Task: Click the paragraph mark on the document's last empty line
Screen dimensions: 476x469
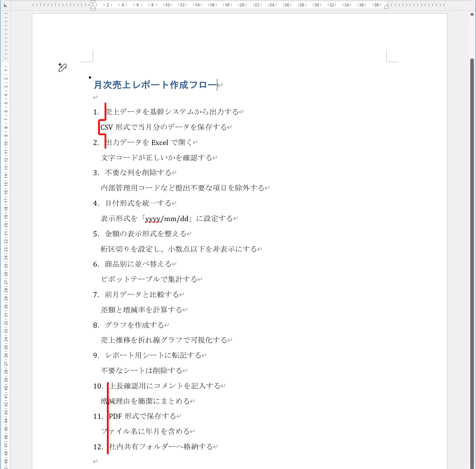Action: click(x=95, y=461)
